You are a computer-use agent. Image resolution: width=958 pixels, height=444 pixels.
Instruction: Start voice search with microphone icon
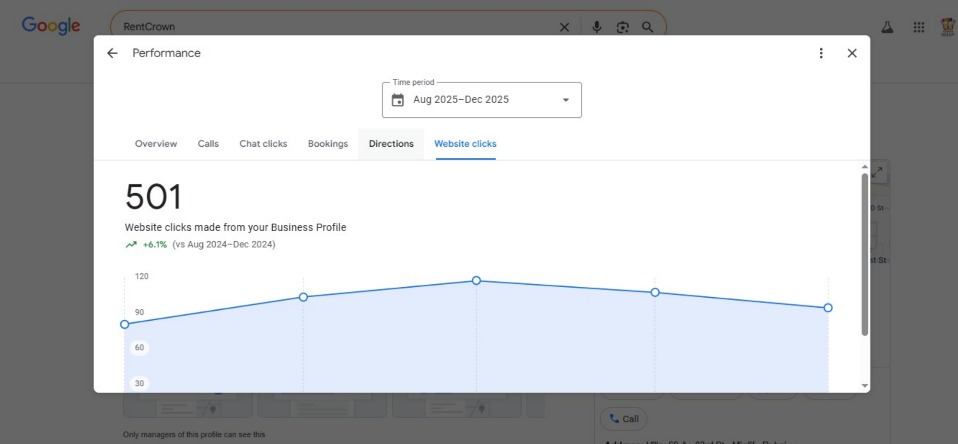pos(597,27)
